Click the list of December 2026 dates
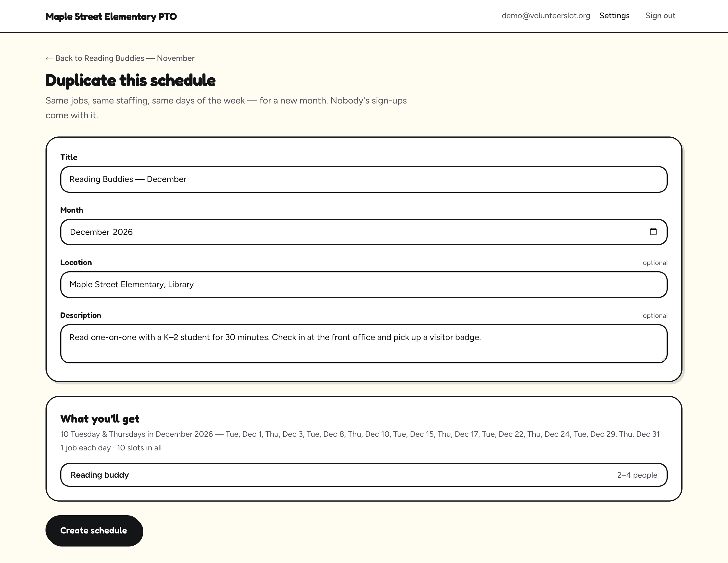 360,434
